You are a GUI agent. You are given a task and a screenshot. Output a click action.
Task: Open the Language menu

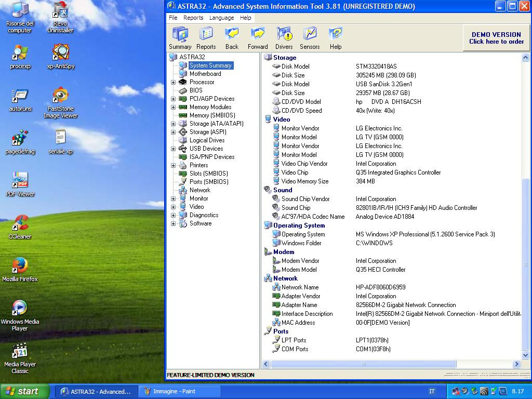click(221, 18)
